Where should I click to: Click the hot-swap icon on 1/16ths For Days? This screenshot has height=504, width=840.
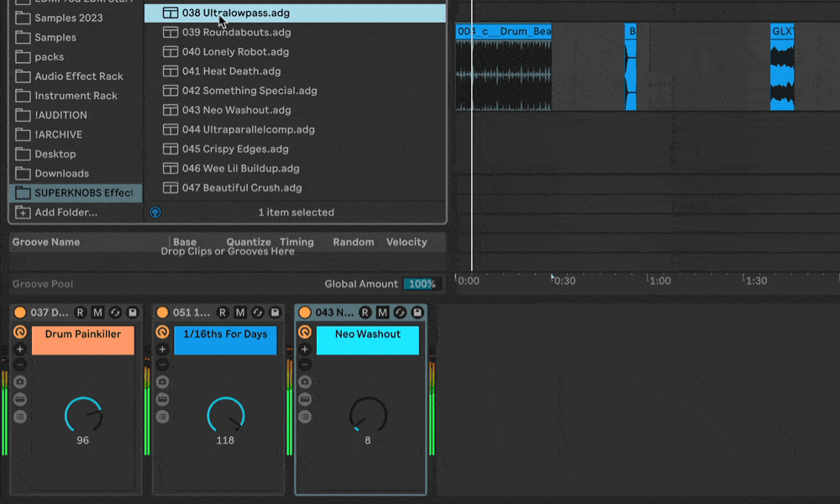tap(258, 312)
